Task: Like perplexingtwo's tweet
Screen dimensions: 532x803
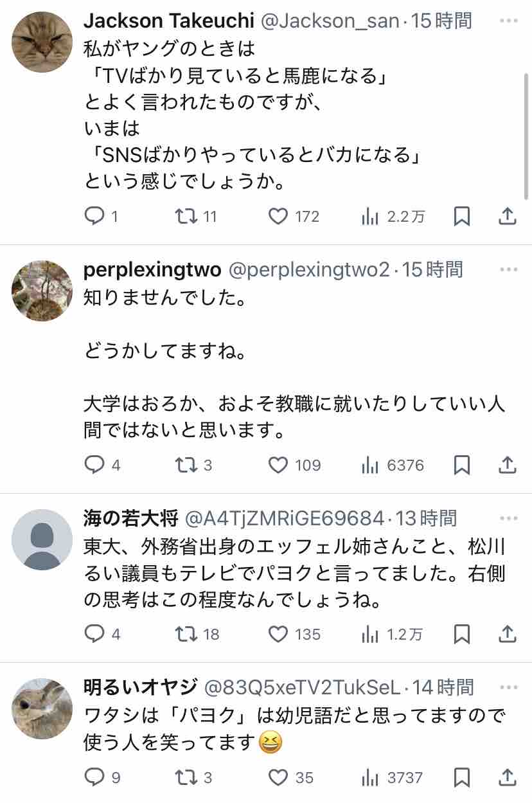Action: coord(278,465)
